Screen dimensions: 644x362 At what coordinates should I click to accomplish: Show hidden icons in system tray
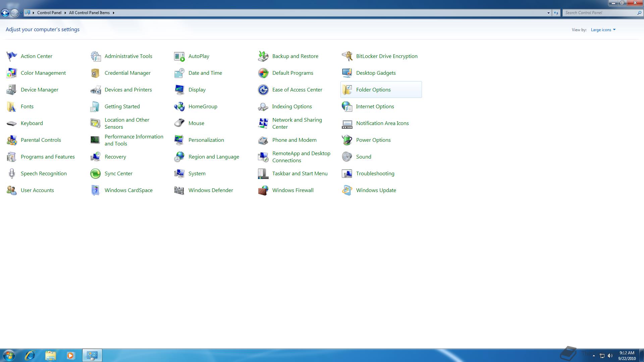594,355
